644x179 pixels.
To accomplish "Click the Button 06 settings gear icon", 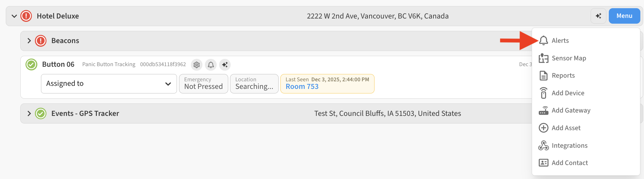I will (197, 65).
